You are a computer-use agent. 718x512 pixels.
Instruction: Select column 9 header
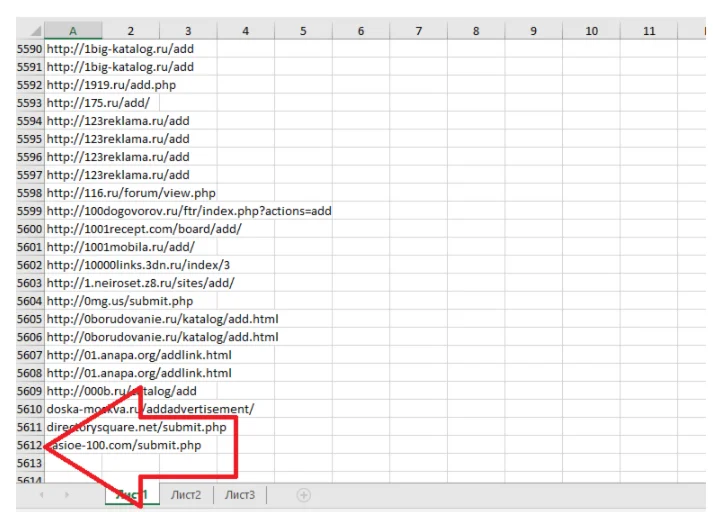[533, 31]
